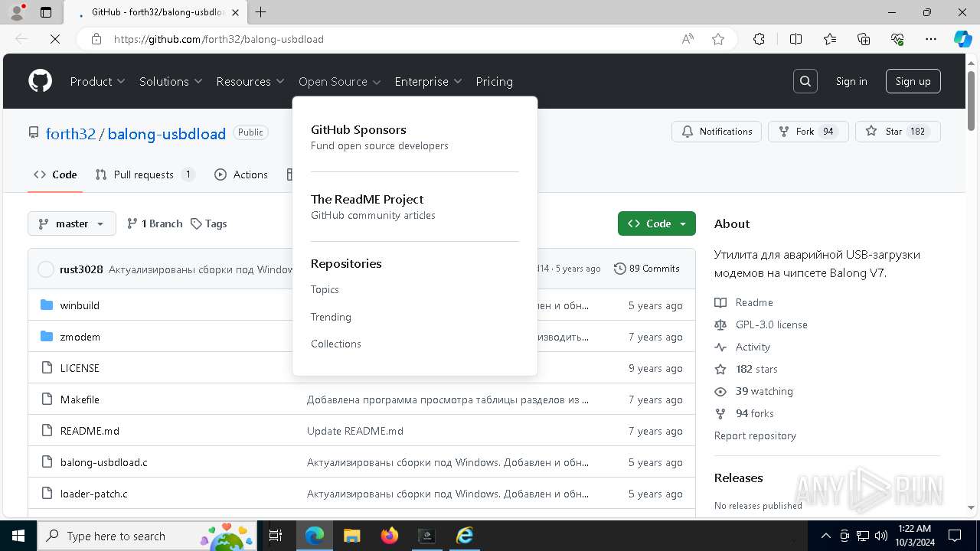Expand the green Code dropdown button
Viewport: 980px width, 551px height.
tap(657, 223)
